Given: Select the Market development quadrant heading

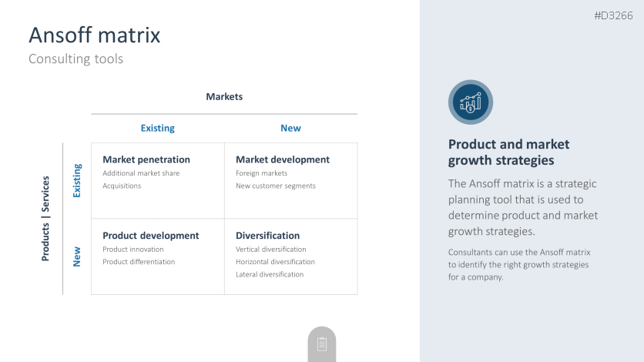Looking at the screenshot, I should (283, 159).
